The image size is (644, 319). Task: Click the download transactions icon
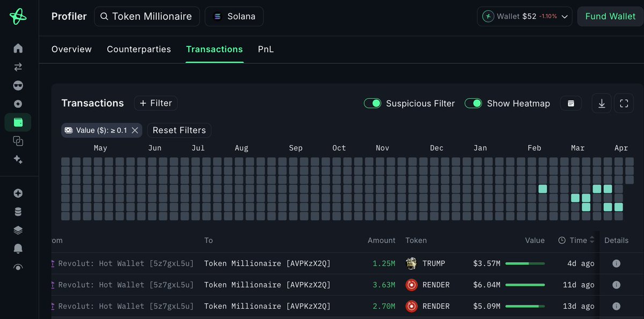pos(602,103)
